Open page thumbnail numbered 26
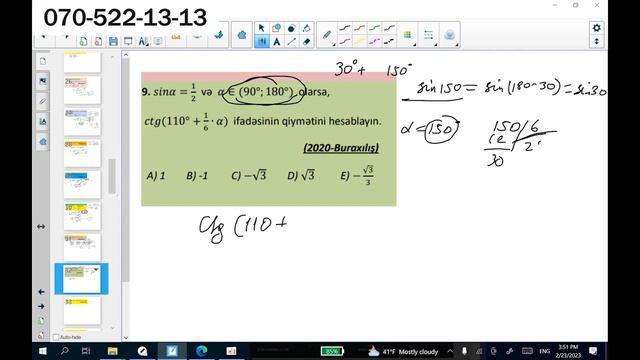Screen dimensions: 640x360 82,90
